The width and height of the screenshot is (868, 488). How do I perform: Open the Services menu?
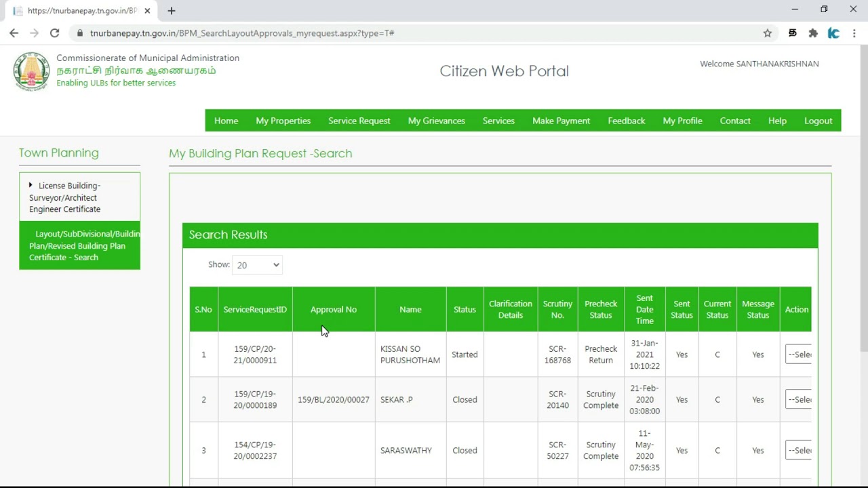tap(498, 121)
